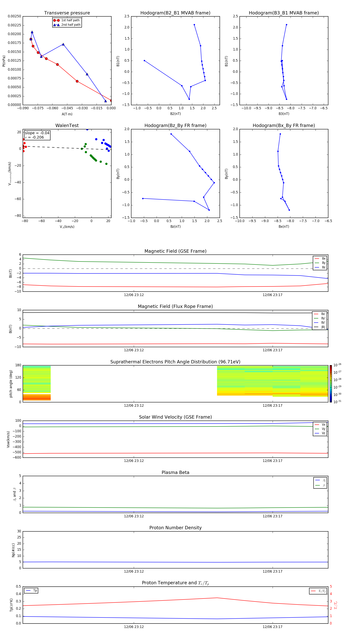The width and height of the screenshot is (351, 644).
Task: Click the 'Tp' legend entry
Action: pyautogui.click(x=31, y=591)
